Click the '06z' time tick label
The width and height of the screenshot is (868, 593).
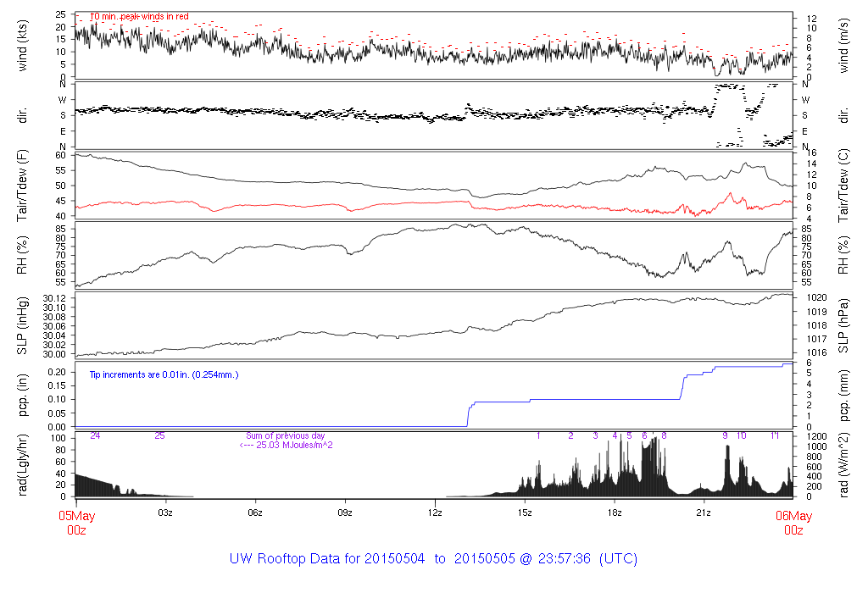(255, 513)
